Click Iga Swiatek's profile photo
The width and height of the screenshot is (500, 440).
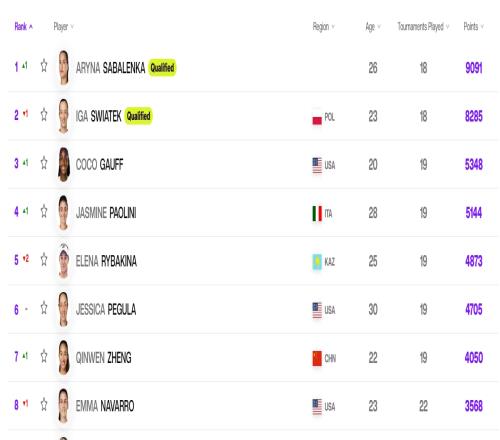(63, 116)
